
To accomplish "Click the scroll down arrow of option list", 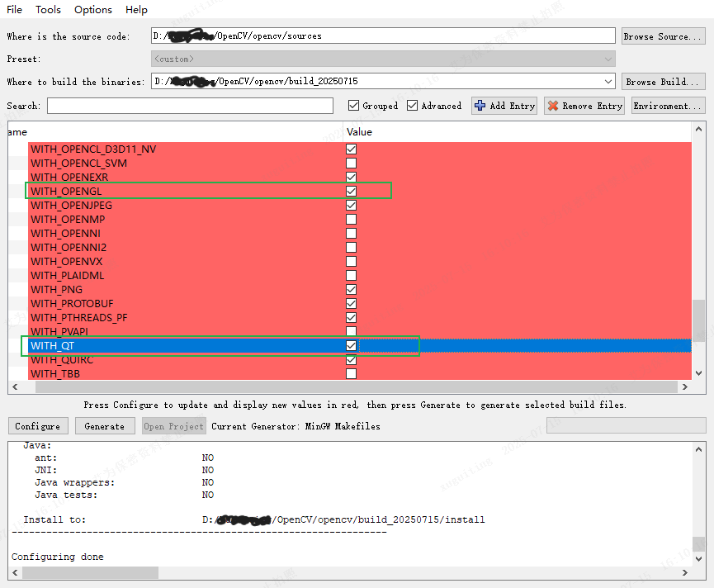I will 698,373.
